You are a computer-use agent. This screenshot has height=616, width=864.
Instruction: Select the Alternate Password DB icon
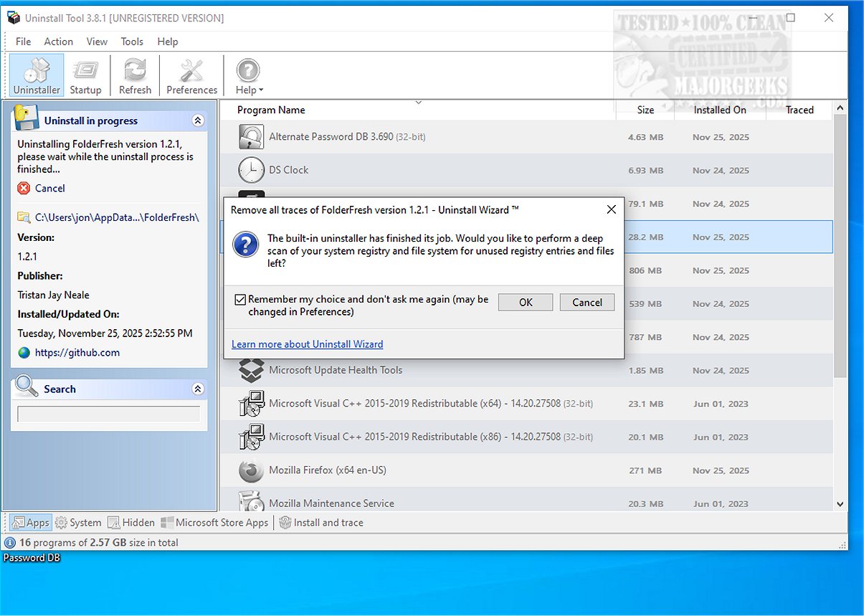[x=251, y=136]
